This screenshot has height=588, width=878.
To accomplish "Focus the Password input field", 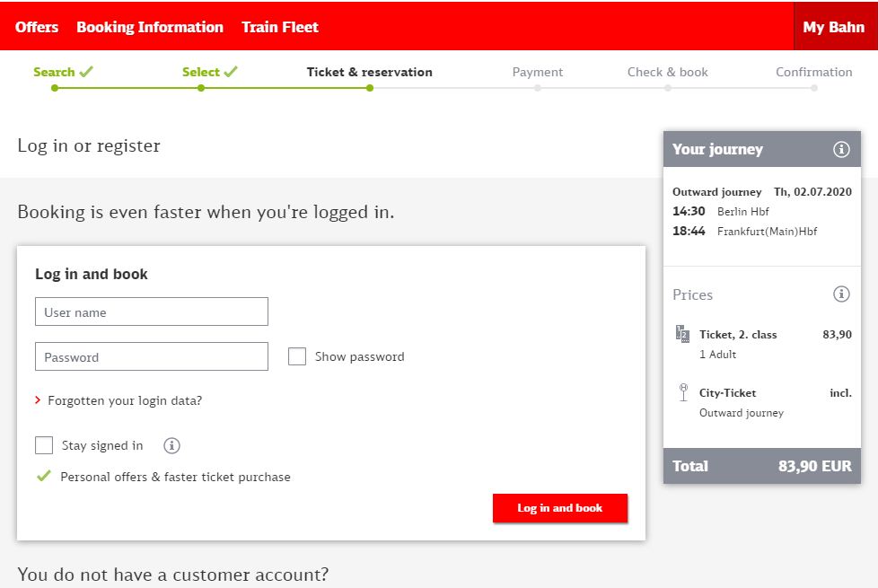I will [x=152, y=356].
